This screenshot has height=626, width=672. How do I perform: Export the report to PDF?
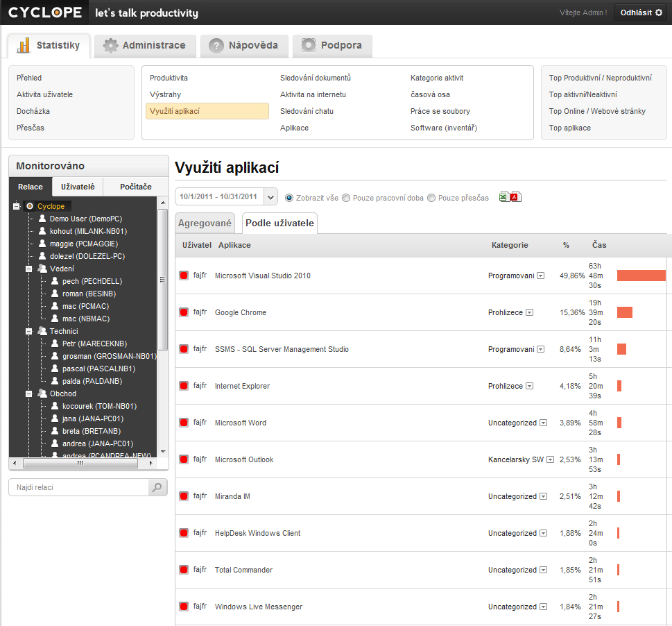515,197
